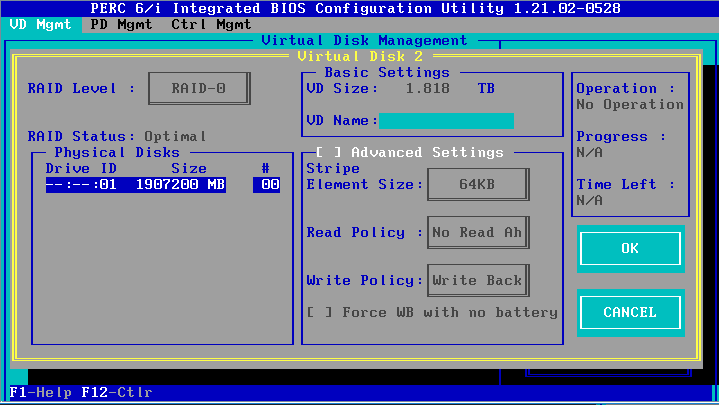Open the PD Mgmt tab
Screen dimensions: 719x405
pyautogui.click(x=121, y=24)
